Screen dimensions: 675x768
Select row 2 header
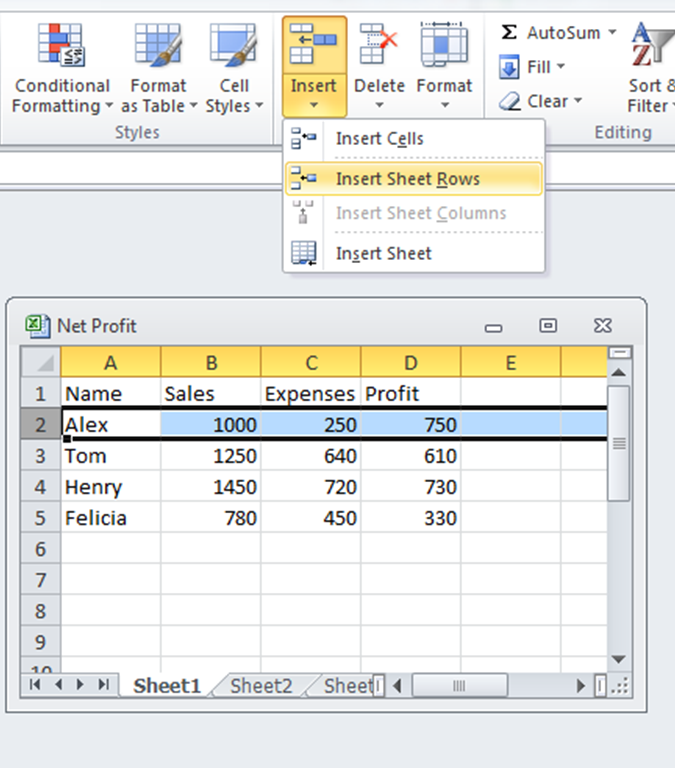pyautogui.click(x=41, y=424)
